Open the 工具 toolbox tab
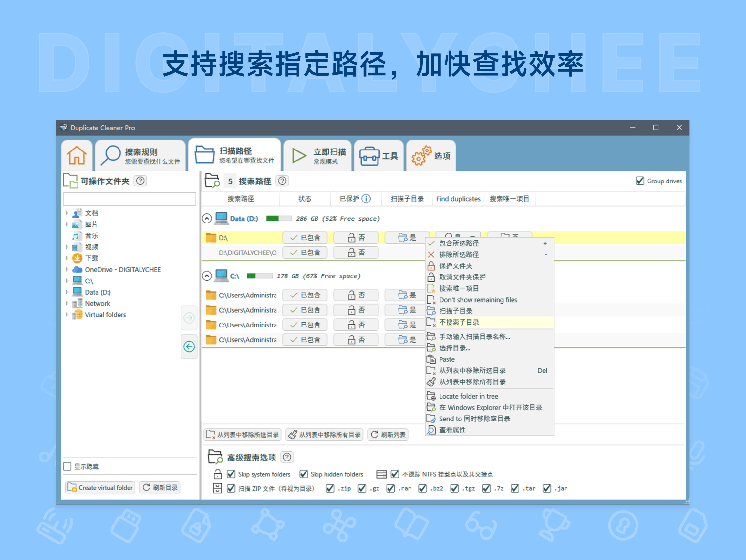 tap(379, 156)
